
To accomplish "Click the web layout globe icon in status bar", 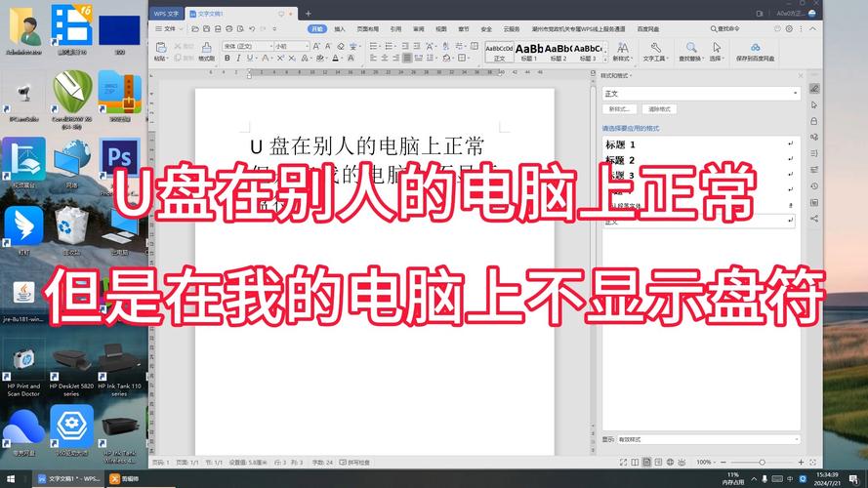I will coord(670,462).
